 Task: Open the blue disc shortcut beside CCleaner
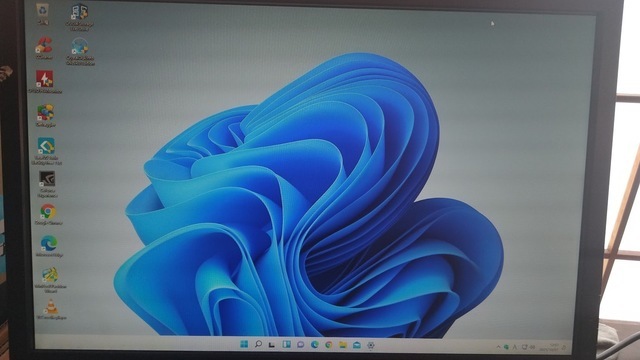80,51
